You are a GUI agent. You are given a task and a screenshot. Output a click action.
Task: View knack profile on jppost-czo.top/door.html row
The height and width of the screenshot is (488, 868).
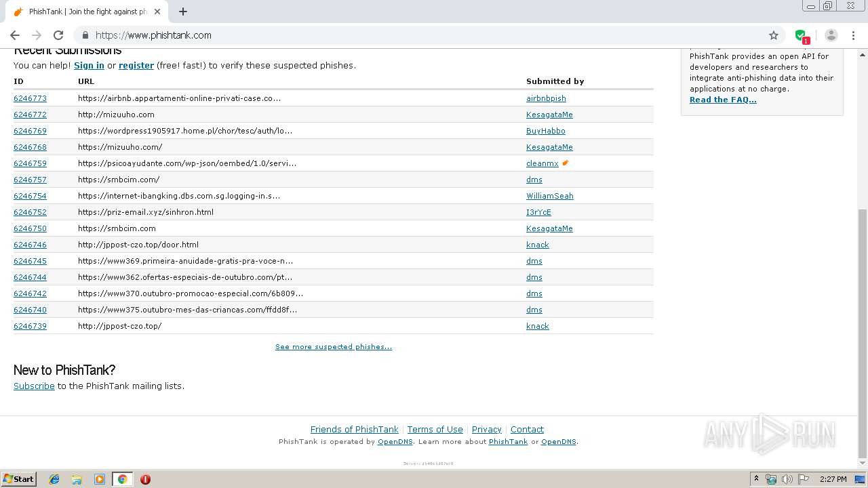click(537, 245)
